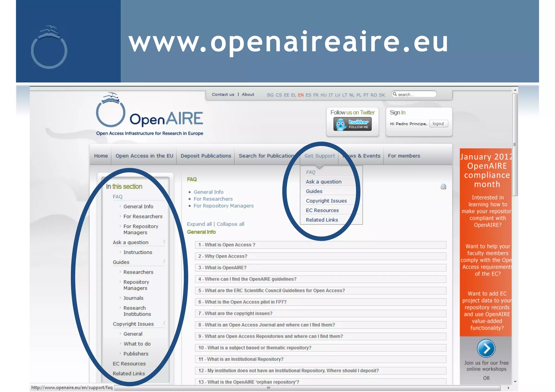
Task: Expand question 4 about OpenAIRE guidelines
Action: (x=321, y=279)
